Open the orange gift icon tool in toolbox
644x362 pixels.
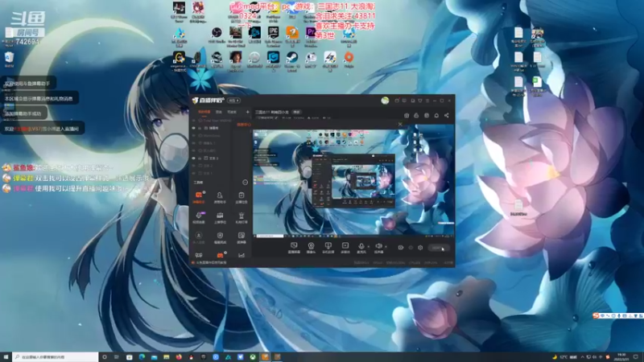(x=220, y=255)
